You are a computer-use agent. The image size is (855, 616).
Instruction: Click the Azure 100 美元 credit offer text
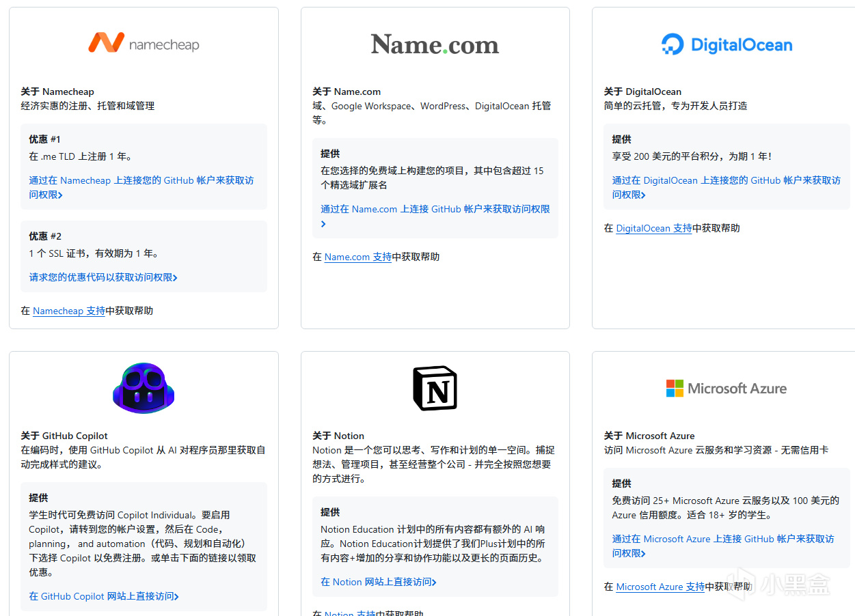click(725, 507)
